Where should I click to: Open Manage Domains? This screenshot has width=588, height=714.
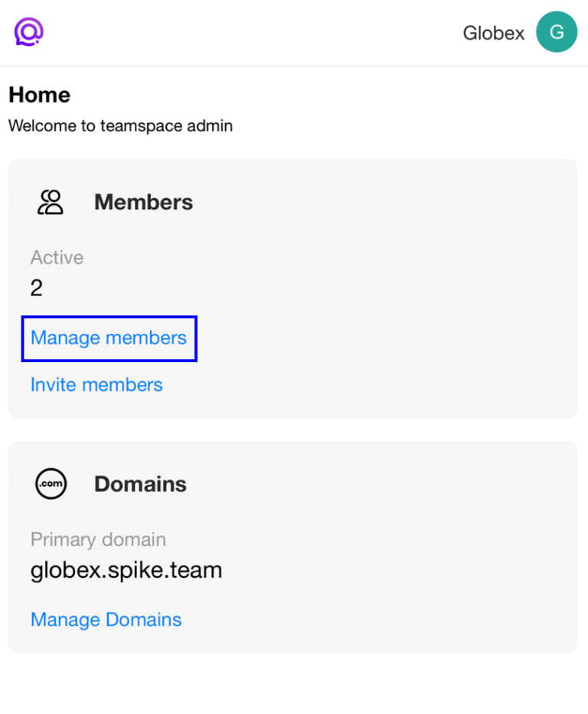(106, 619)
